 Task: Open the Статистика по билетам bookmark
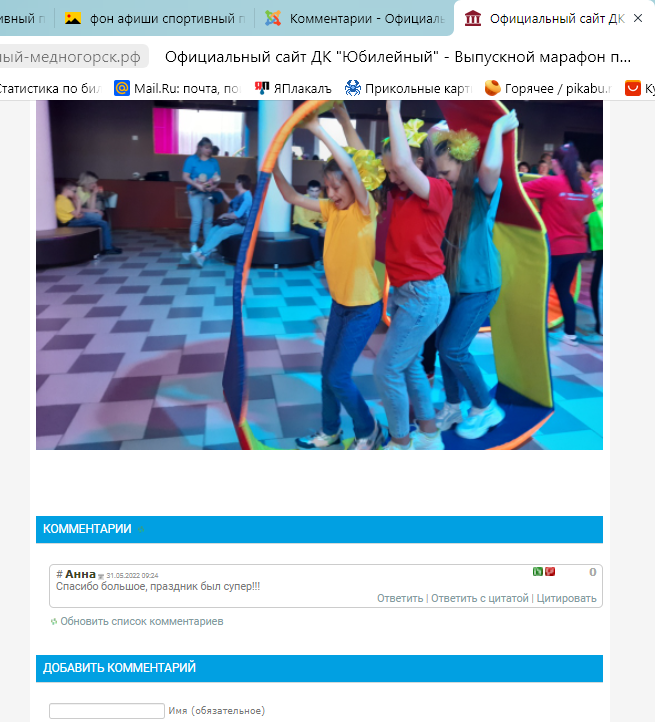[x=48, y=88]
